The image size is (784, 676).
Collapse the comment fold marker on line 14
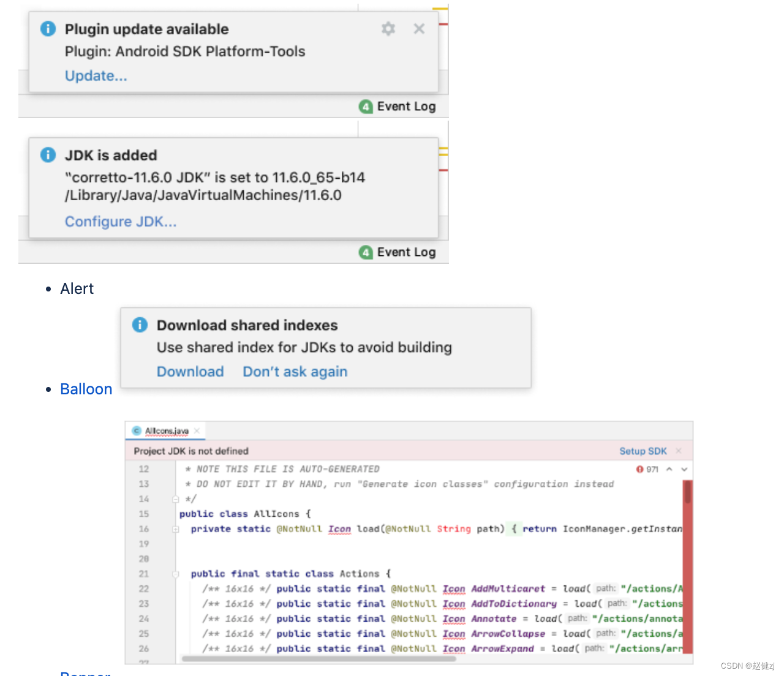point(176,499)
